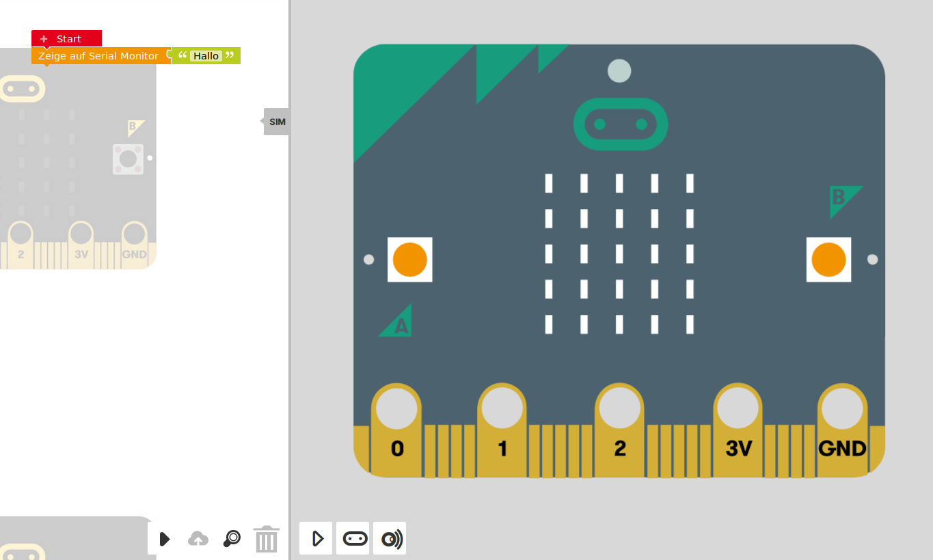The image size is (933, 560).
Task: Start the simulation with the simulator play icon
Action: pyautogui.click(x=316, y=538)
